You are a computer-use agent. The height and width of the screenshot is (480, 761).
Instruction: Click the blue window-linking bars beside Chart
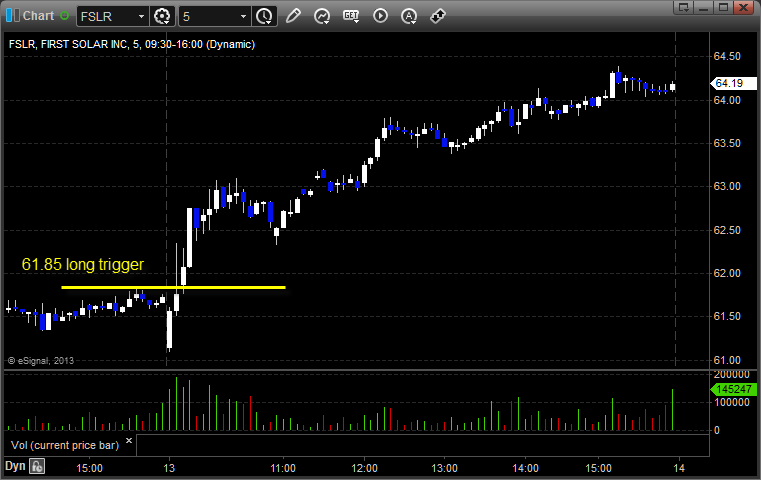[x=13, y=16]
